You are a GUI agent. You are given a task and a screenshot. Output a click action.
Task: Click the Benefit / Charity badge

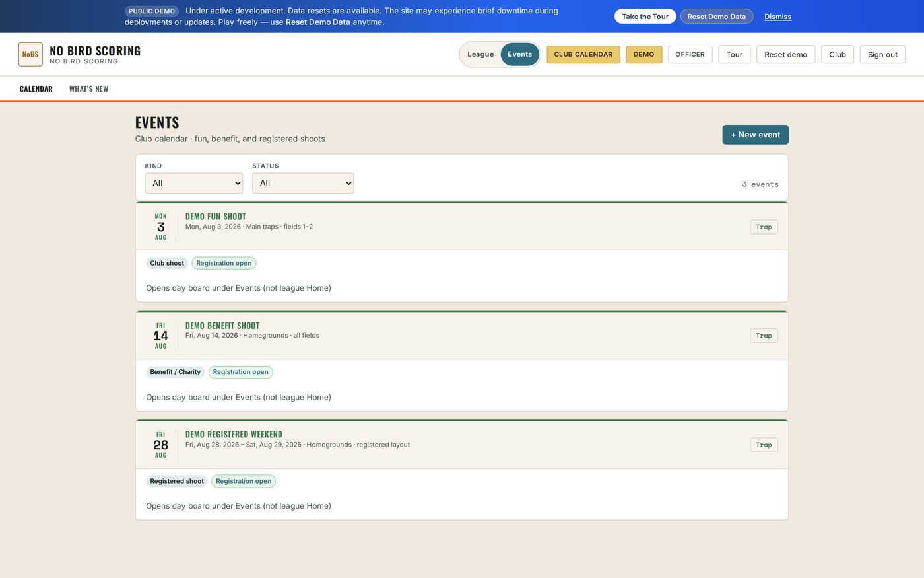pos(175,372)
